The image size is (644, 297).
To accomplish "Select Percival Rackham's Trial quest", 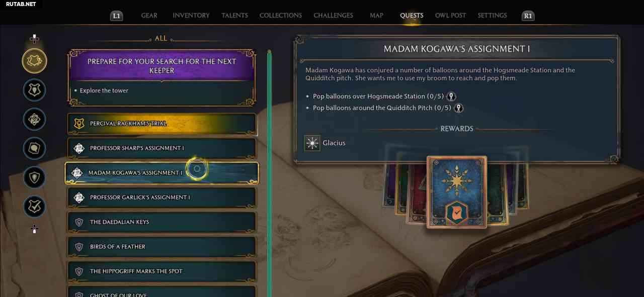I will pos(162,124).
